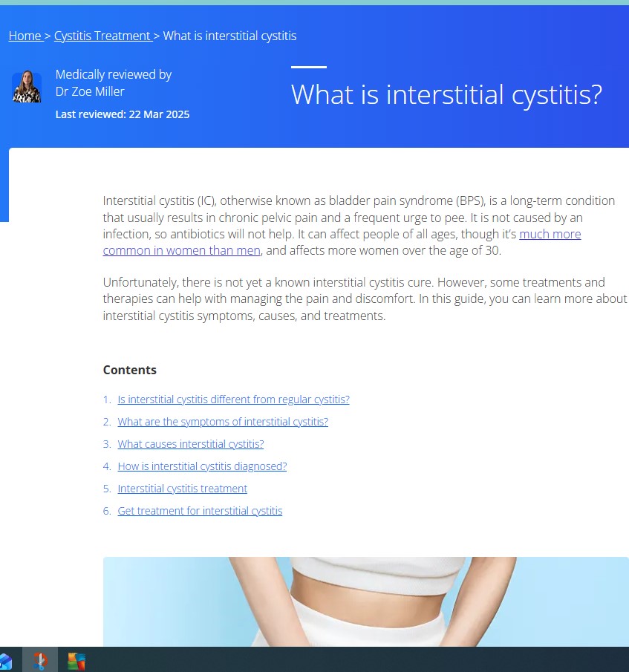Viewport: 629px width, 672px height.
Task: Select 'Interstitial cystitis treatment' contents link
Action: click(x=182, y=489)
